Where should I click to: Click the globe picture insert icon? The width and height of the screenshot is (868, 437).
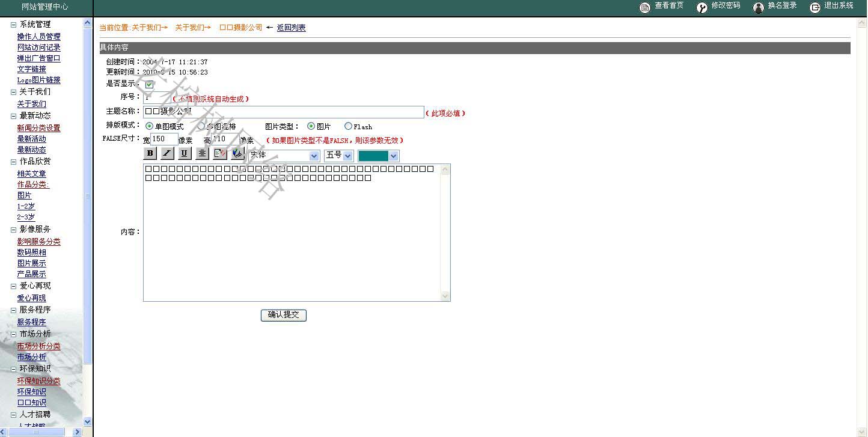click(237, 153)
